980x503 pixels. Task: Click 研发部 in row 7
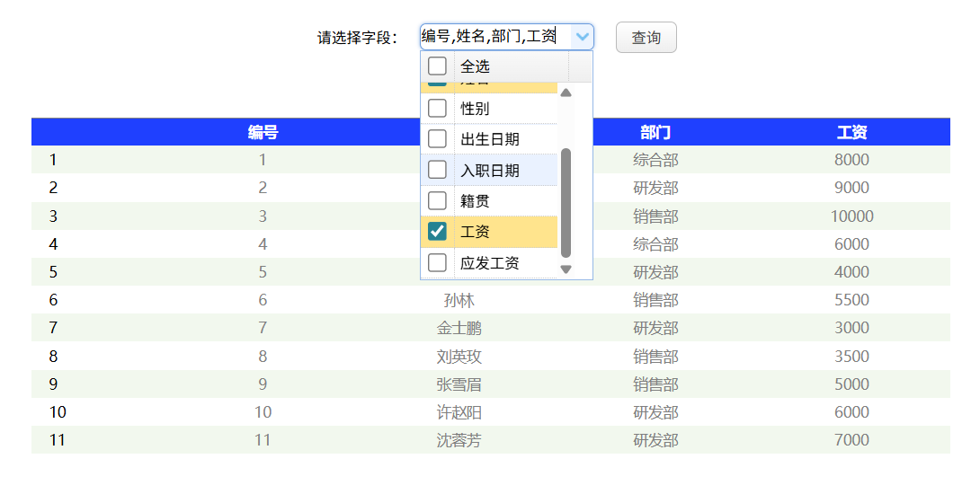(x=655, y=328)
